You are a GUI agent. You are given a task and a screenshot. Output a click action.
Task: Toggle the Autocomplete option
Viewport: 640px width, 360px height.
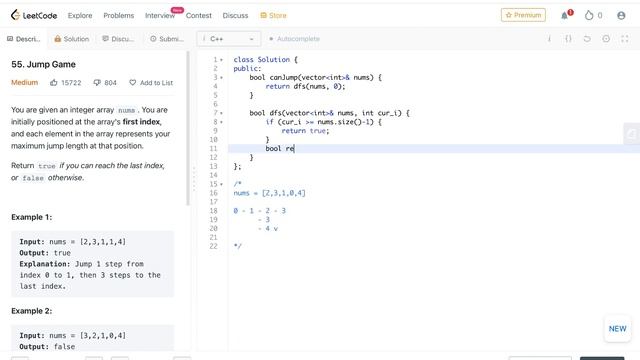[294, 39]
